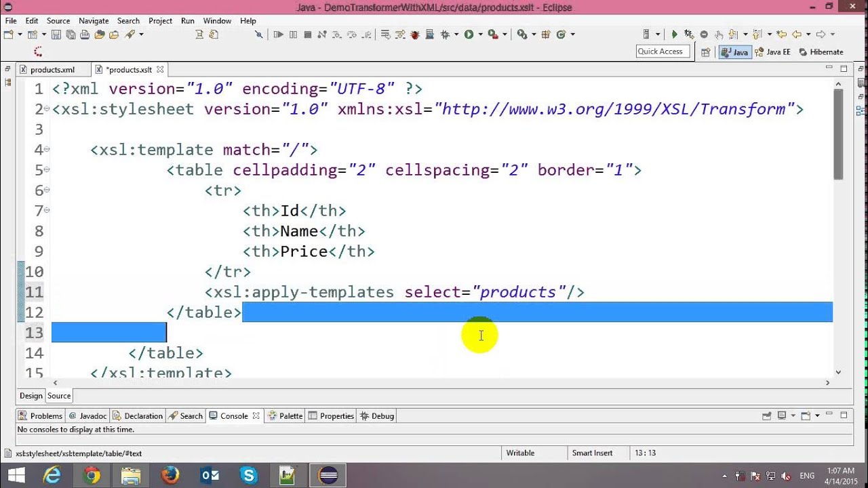Click the editor vertical scrollbar thumb
868x488 pixels.
pyautogui.click(x=839, y=134)
